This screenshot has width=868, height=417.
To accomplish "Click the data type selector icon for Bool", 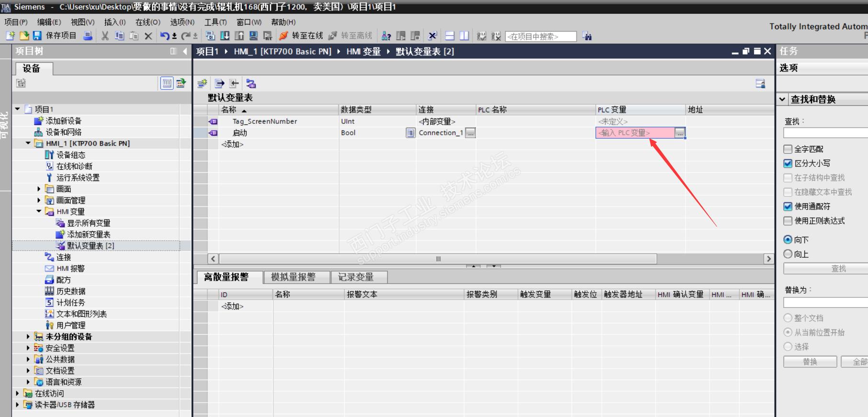I will tap(410, 133).
